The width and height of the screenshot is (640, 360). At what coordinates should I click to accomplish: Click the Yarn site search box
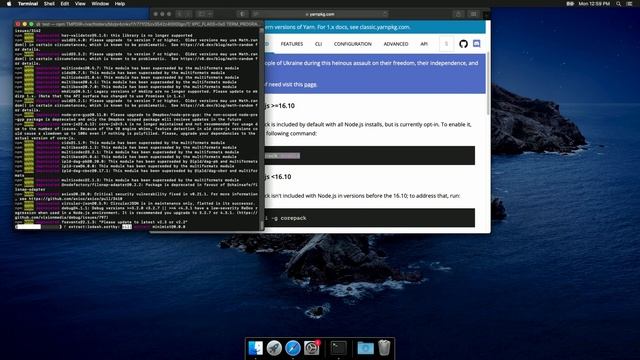pos(446,44)
